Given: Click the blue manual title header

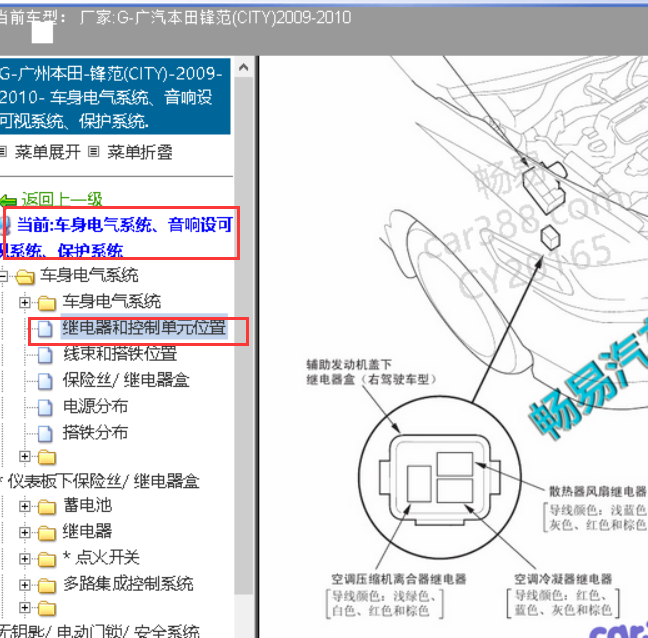Looking at the screenshot, I should tap(115, 96).
